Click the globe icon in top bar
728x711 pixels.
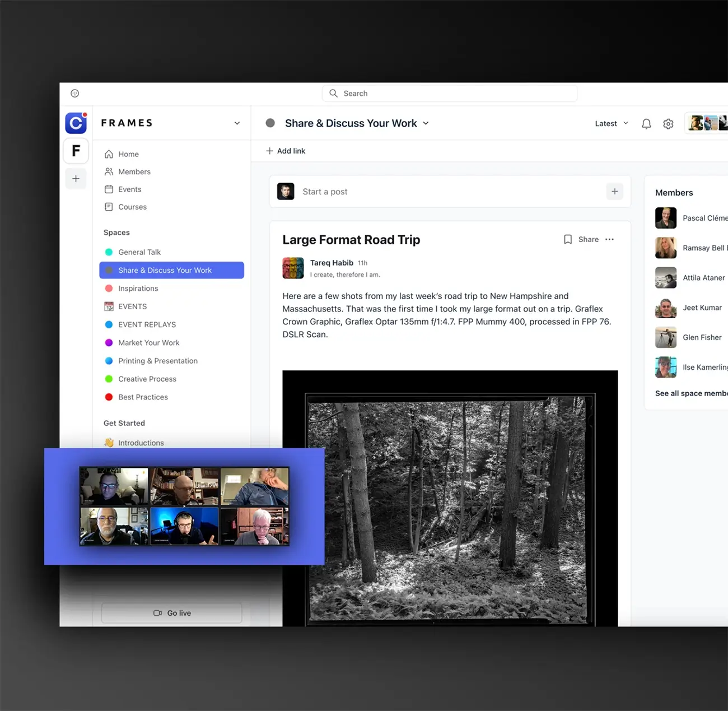tap(75, 94)
